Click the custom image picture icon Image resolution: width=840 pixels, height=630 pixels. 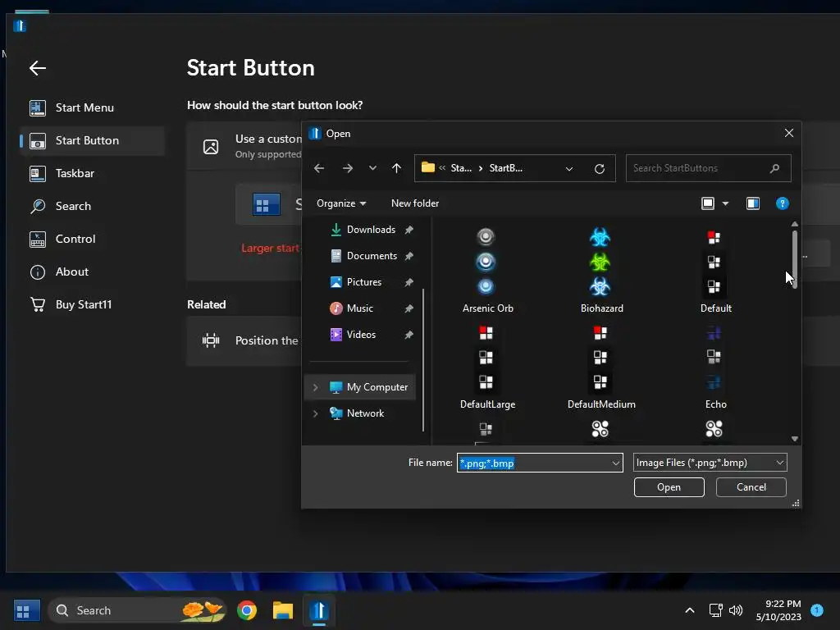tap(211, 146)
